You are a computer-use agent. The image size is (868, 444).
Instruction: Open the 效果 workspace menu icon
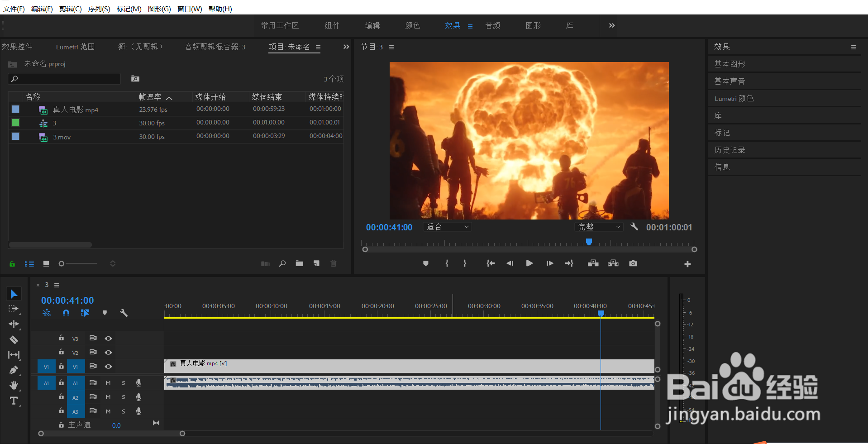(470, 26)
